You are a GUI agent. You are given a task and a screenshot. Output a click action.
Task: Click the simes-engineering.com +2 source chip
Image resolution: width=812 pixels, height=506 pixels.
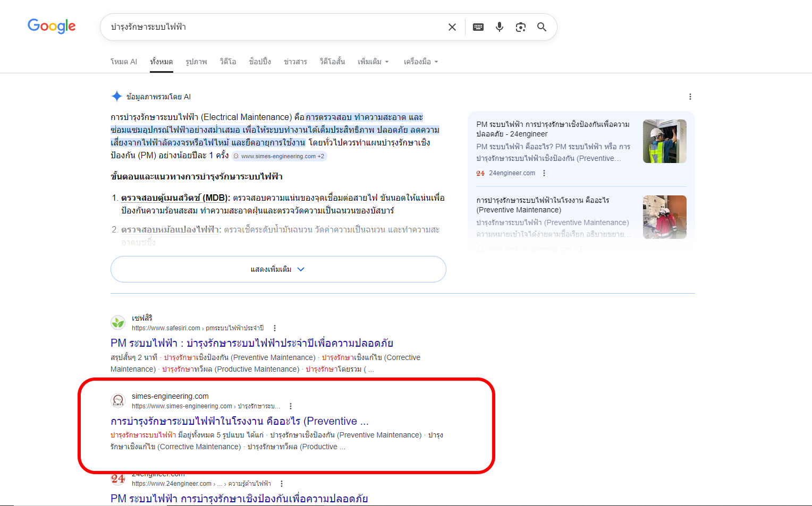(x=280, y=156)
